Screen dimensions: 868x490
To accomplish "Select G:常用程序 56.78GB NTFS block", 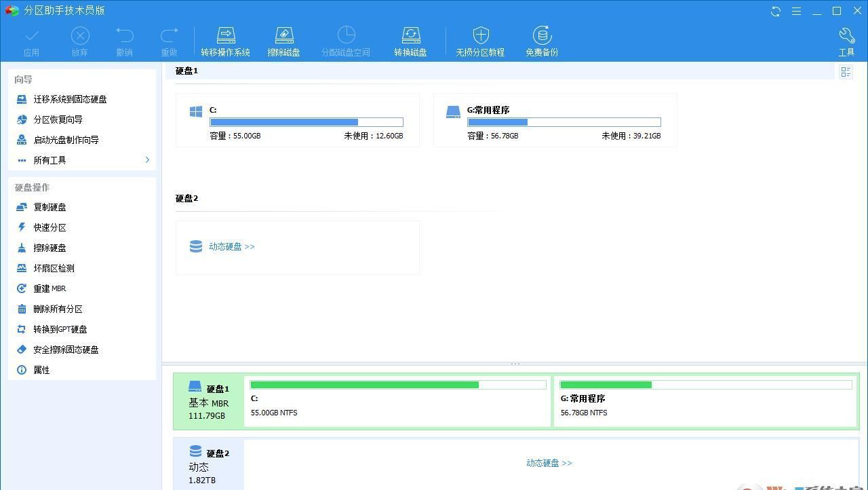I will coord(705,401).
